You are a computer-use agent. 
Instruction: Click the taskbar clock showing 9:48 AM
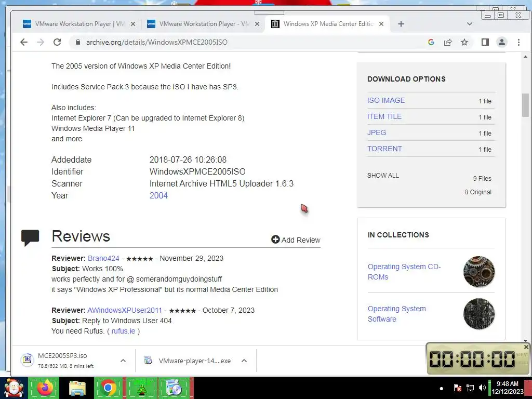coord(508,388)
